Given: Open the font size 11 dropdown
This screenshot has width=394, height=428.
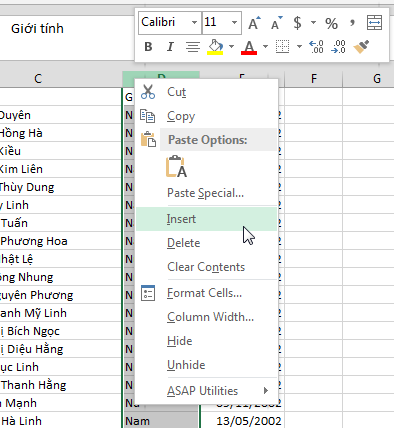Looking at the screenshot, I should tap(234, 23).
